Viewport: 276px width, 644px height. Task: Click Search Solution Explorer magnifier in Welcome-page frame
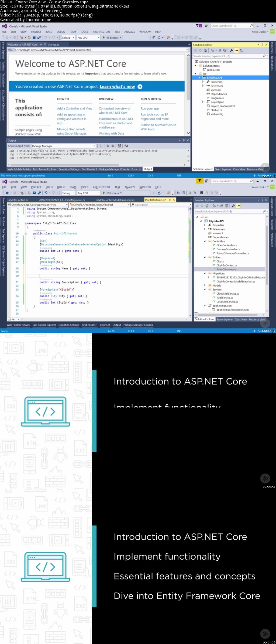[x=264, y=56]
